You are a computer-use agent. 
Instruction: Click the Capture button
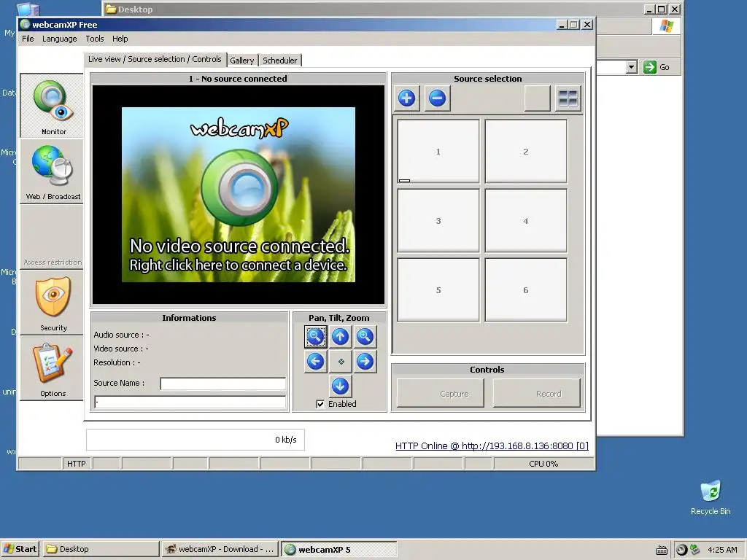click(440, 394)
